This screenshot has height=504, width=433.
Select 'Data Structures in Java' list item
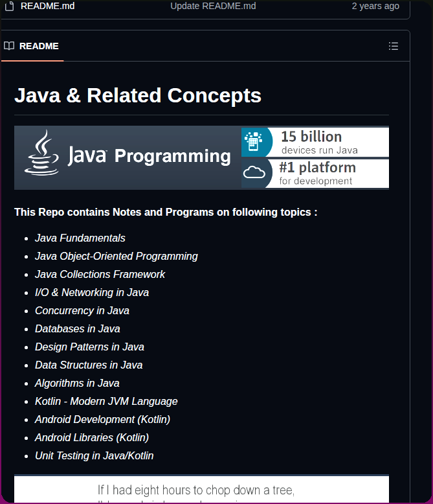click(x=89, y=365)
